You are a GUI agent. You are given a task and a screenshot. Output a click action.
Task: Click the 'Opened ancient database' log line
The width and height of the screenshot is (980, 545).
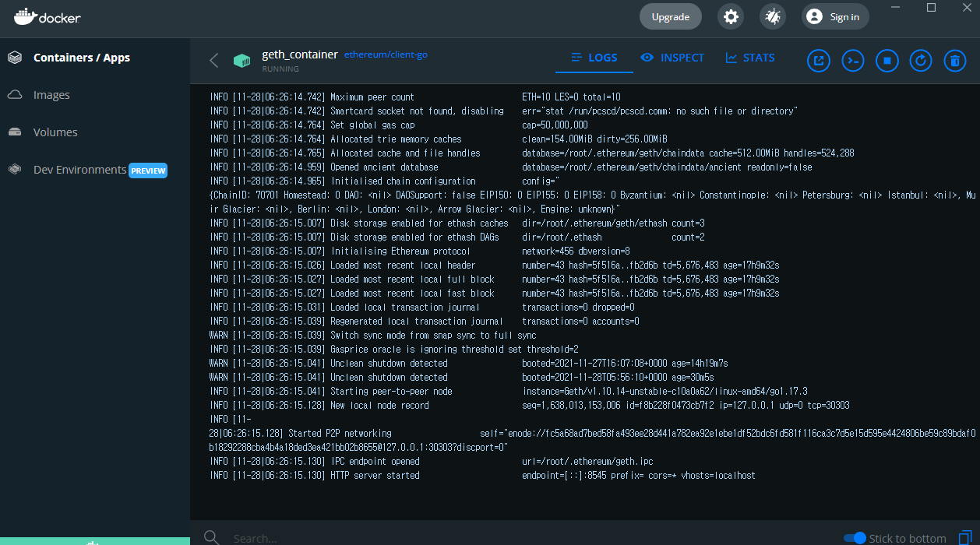[x=511, y=167]
